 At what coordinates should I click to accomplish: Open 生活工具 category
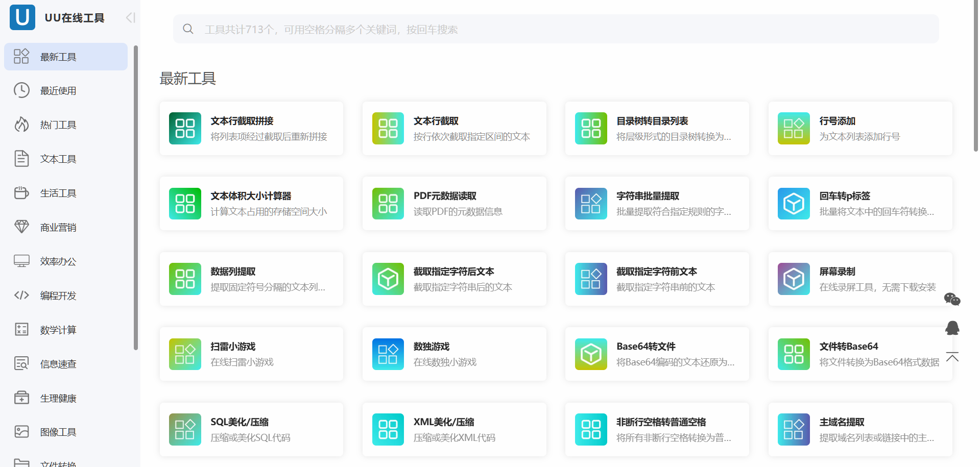coord(66,193)
